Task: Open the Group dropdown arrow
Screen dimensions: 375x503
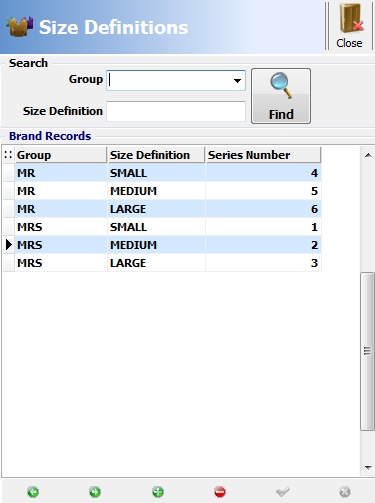Action: coord(237,81)
